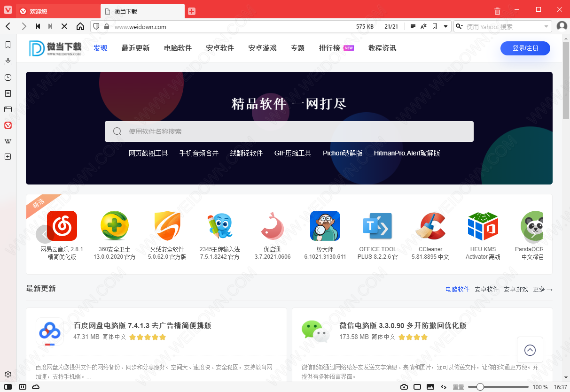Open the 鲁大师 app thumbnail
570x392 pixels.
pyautogui.click(x=325, y=226)
